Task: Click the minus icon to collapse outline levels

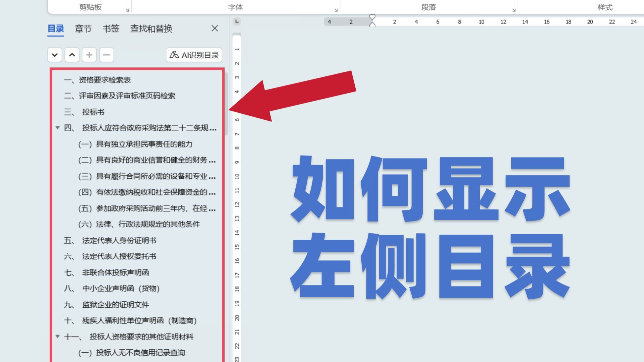Action: (106, 55)
